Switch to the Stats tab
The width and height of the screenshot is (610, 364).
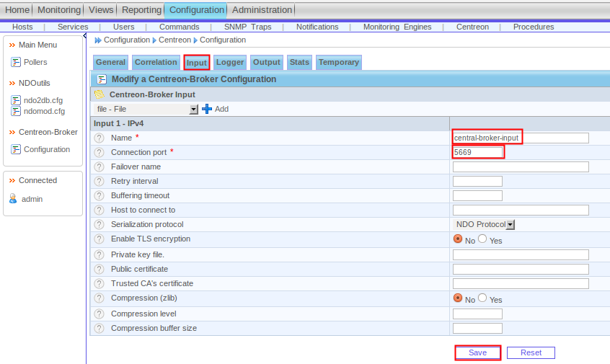[299, 62]
